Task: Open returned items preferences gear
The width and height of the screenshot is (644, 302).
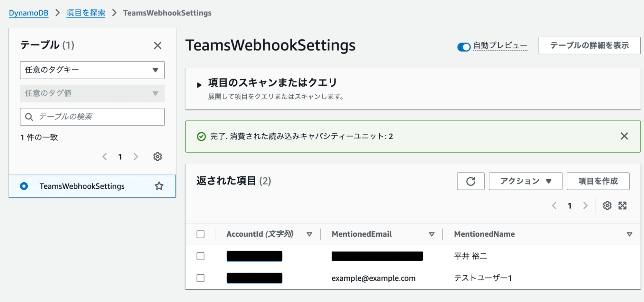Action: [607, 205]
